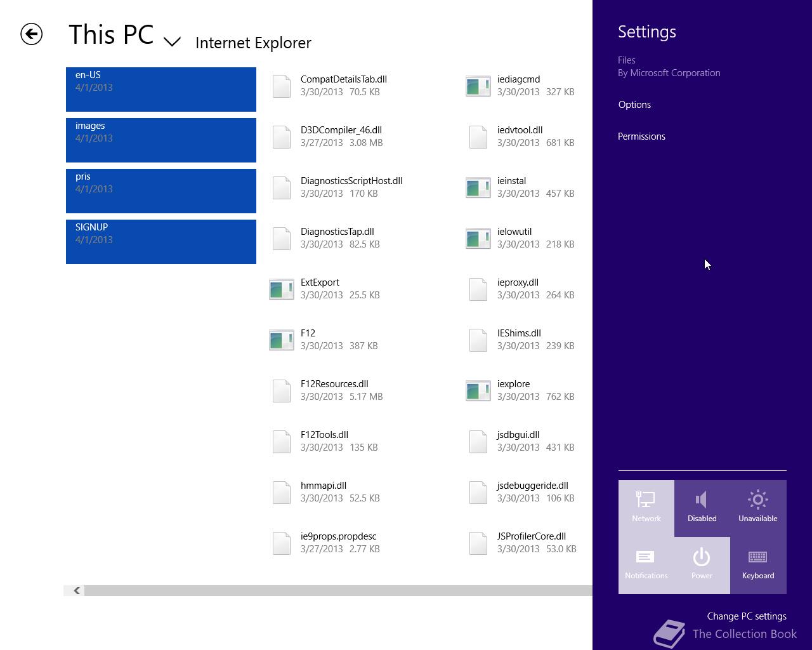Image resolution: width=812 pixels, height=650 pixels.
Task: Open the SIGNUP folder tile
Action: [161, 242]
